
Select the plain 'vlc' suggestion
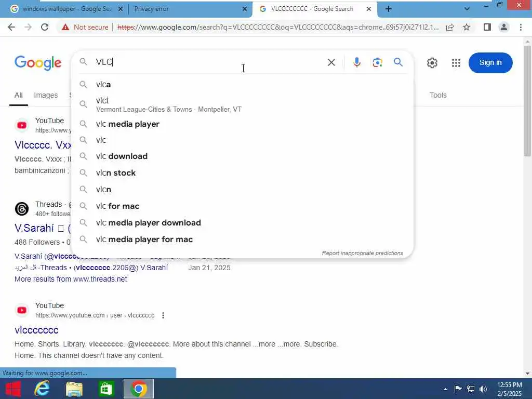(242, 140)
